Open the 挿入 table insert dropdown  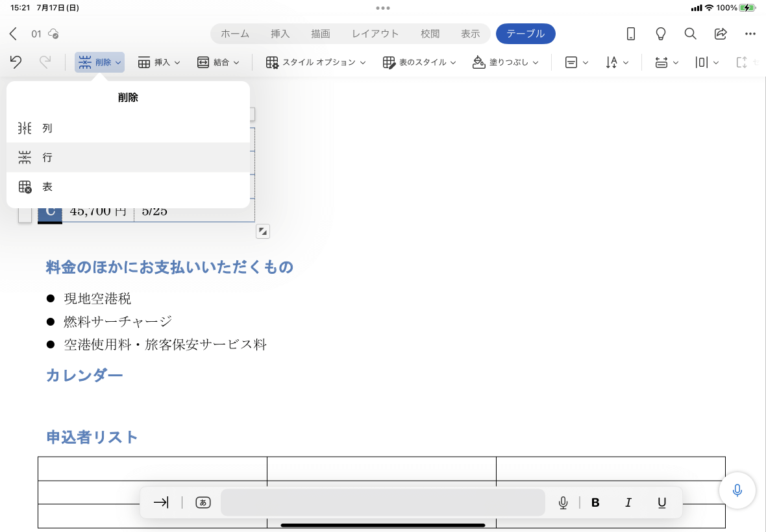159,62
